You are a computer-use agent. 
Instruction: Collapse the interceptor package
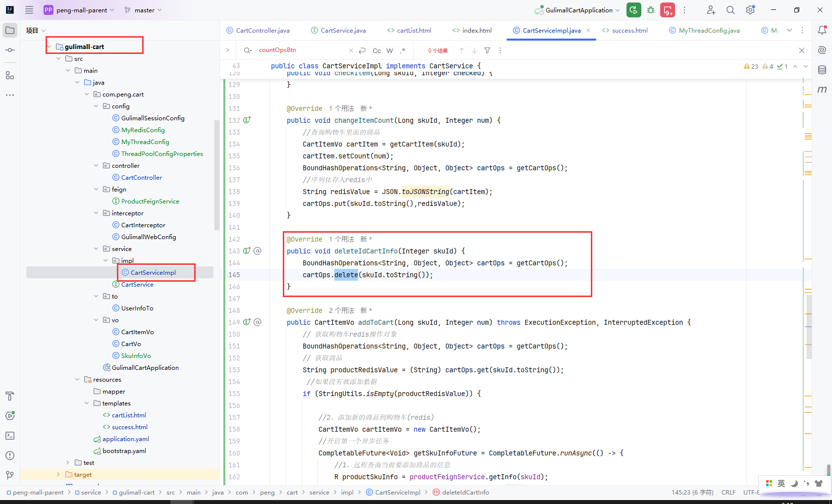click(x=96, y=213)
